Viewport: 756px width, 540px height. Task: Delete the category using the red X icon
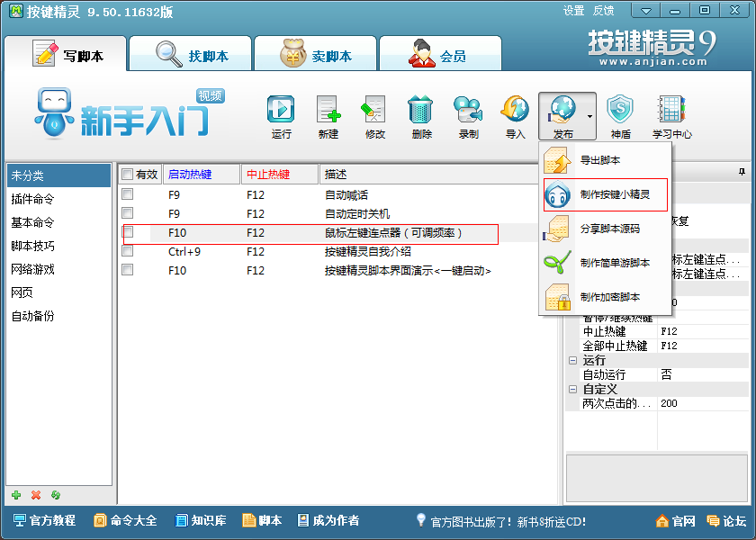36,495
